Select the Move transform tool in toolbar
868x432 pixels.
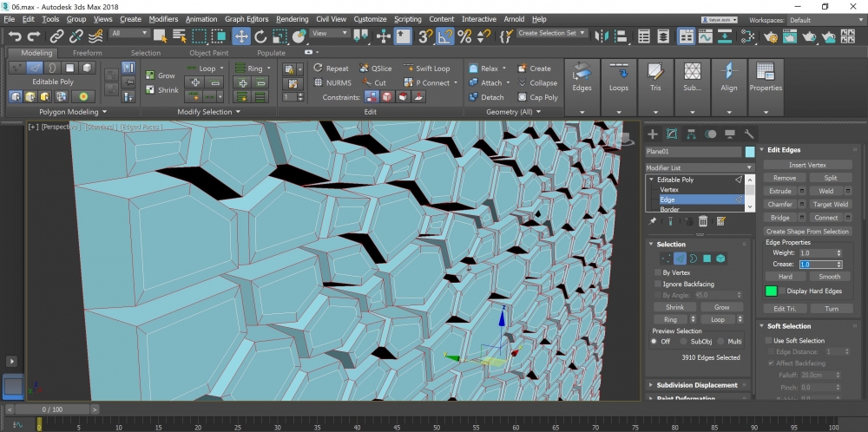(240, 36)
